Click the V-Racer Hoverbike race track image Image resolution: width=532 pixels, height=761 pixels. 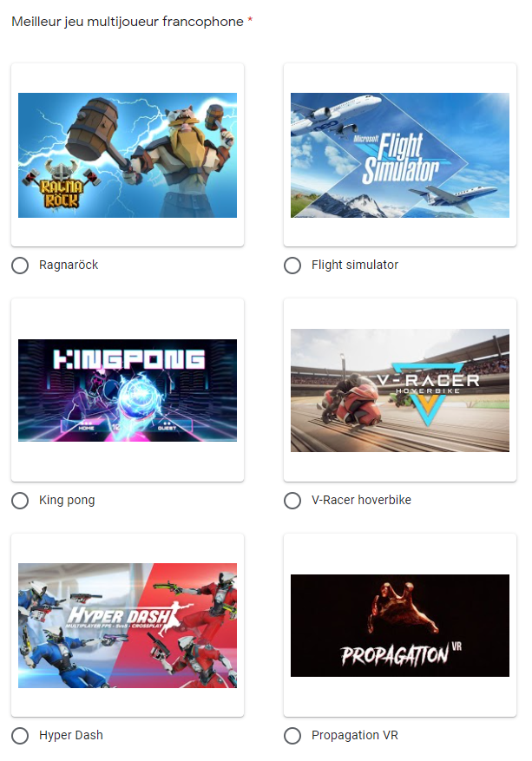(400, 390)
